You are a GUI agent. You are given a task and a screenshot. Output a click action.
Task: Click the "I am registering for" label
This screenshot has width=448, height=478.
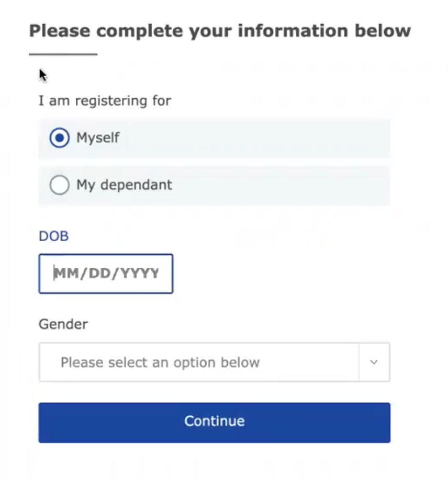click(x=105, y=100)
